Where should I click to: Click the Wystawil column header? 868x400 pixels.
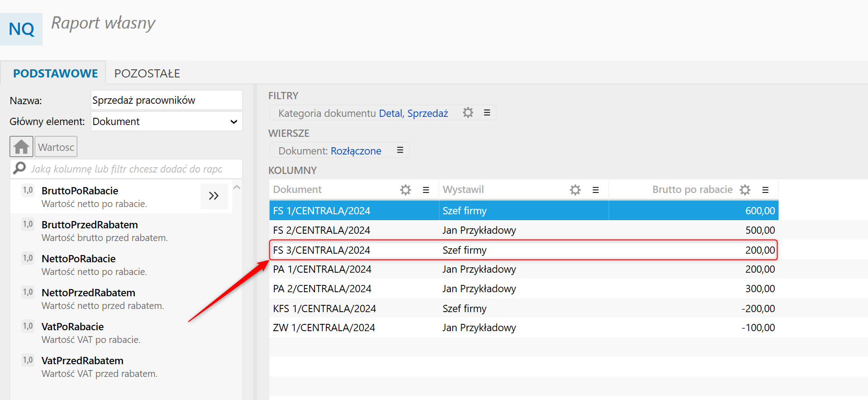click(463, 189)
